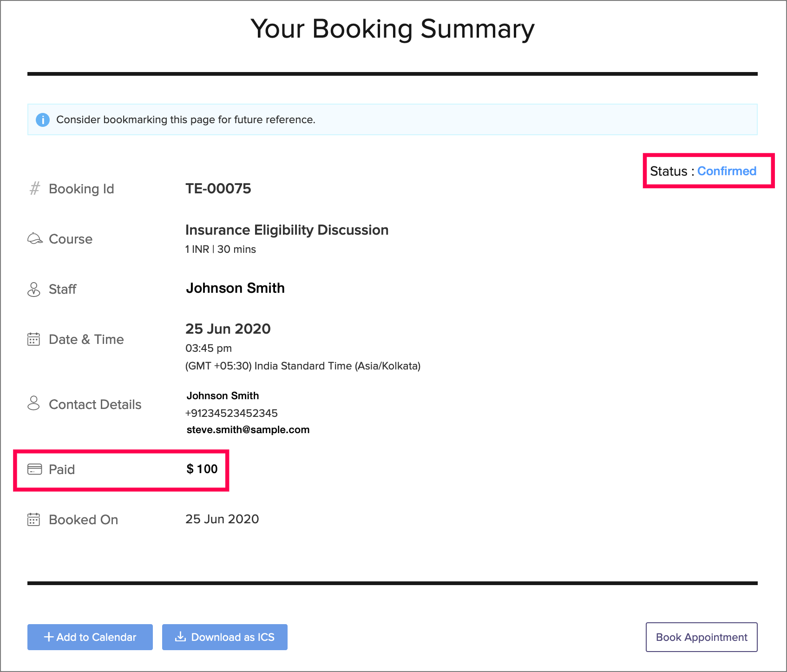Download the booking as ICS file
This screenshot has height=672, width=787.
click(x=225, y=637)
